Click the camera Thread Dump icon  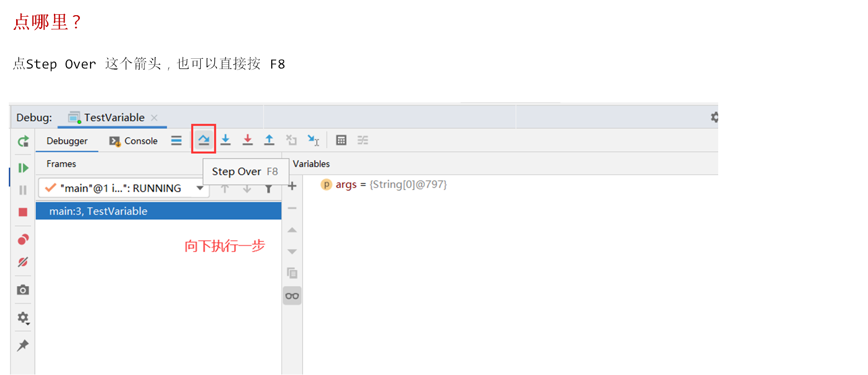23,290
